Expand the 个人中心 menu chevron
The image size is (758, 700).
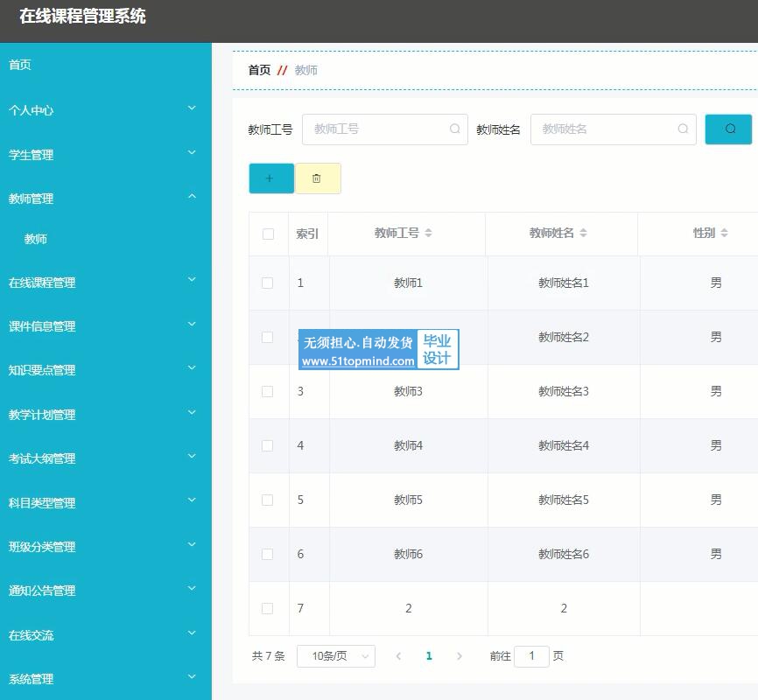pos(192,108)
